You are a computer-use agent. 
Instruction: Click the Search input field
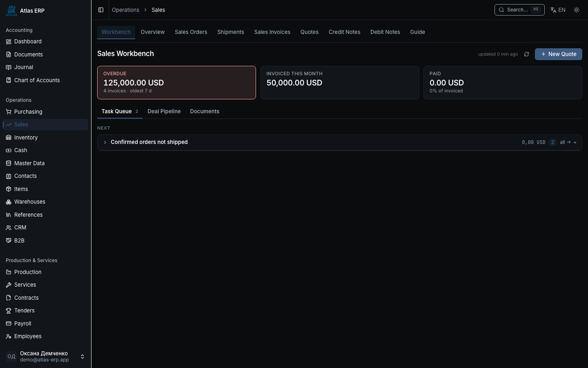(x=519, y=10)
